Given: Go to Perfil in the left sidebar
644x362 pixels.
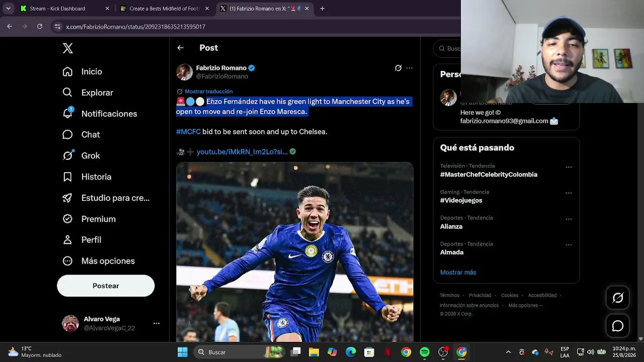Looking at the screenshot, I should (82, 240).
